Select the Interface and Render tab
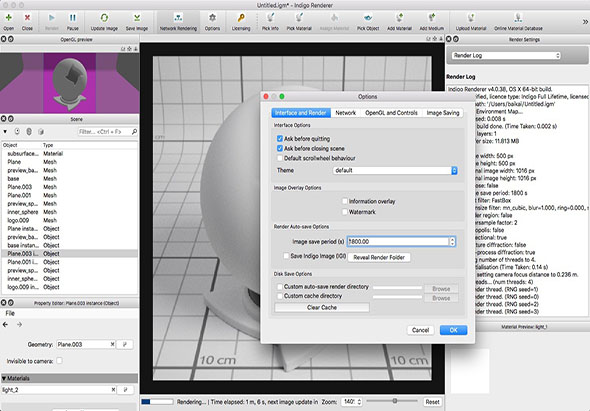The image size is (590, 411). 301,113
